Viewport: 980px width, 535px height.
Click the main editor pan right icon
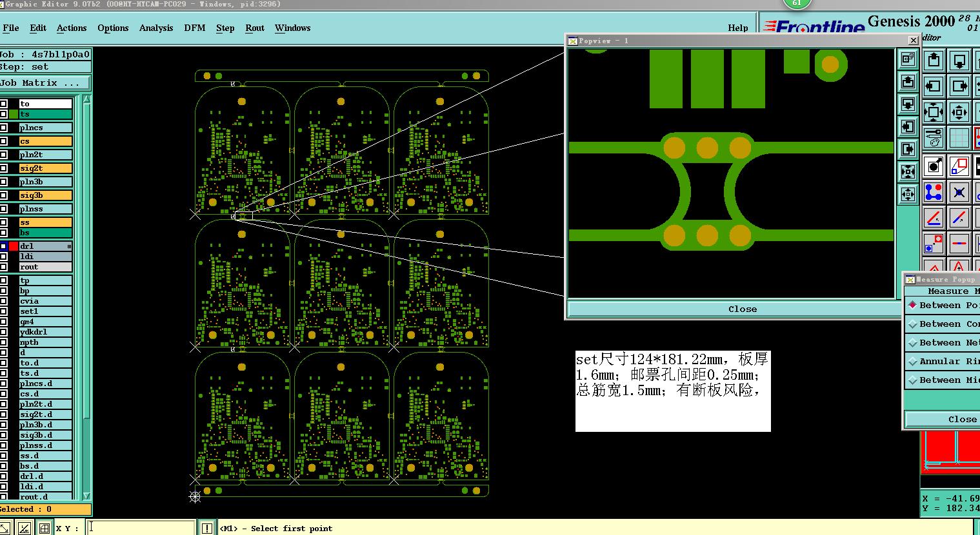click(959, 86)
